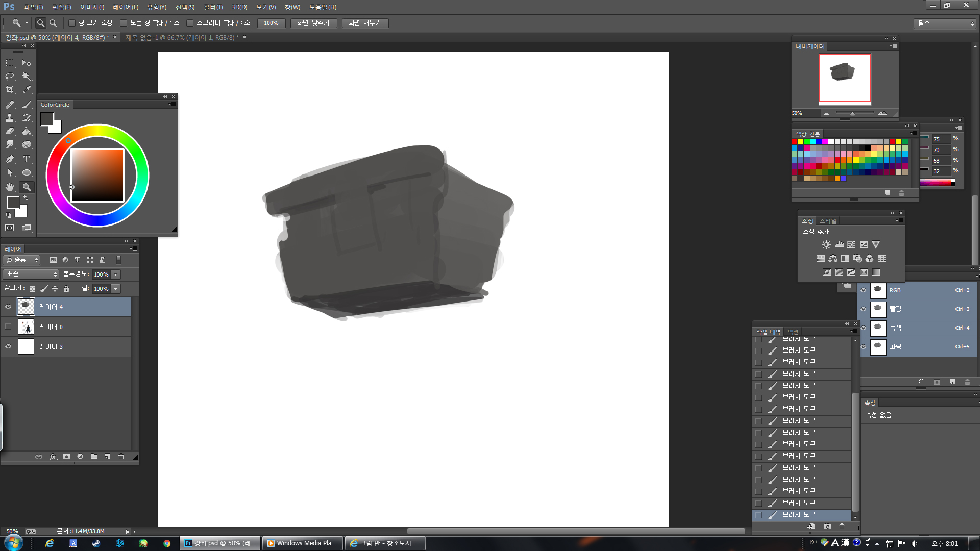The width and height of the screenshot is (980, 551).
Task: Click the 화면 채우기 button
Action: pyautogui.click(x=365, y=23)
